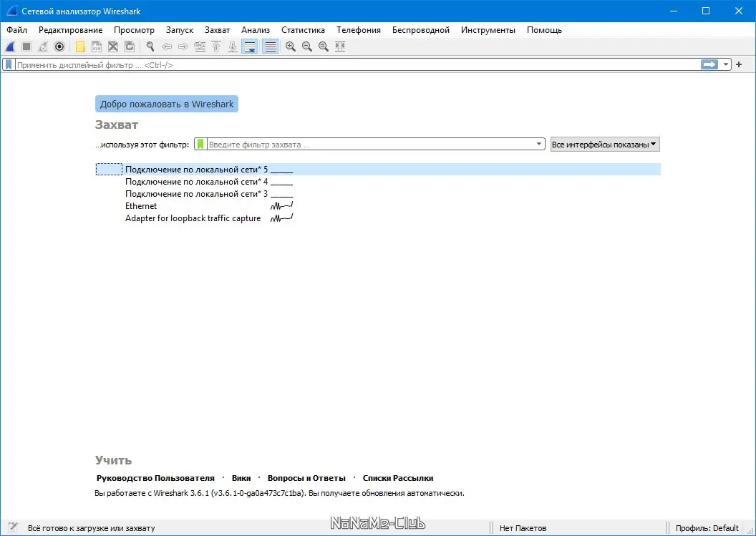Click 'Добро пожаловать в Wireshark' button
Viewport: 756px width, 536px height.
tap(166, 104)
